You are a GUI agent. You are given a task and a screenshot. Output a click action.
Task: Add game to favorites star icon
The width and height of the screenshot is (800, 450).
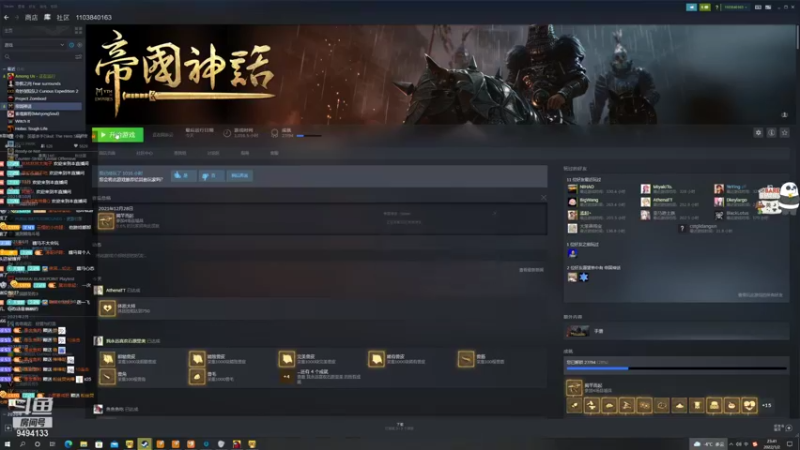pos(785,133)
